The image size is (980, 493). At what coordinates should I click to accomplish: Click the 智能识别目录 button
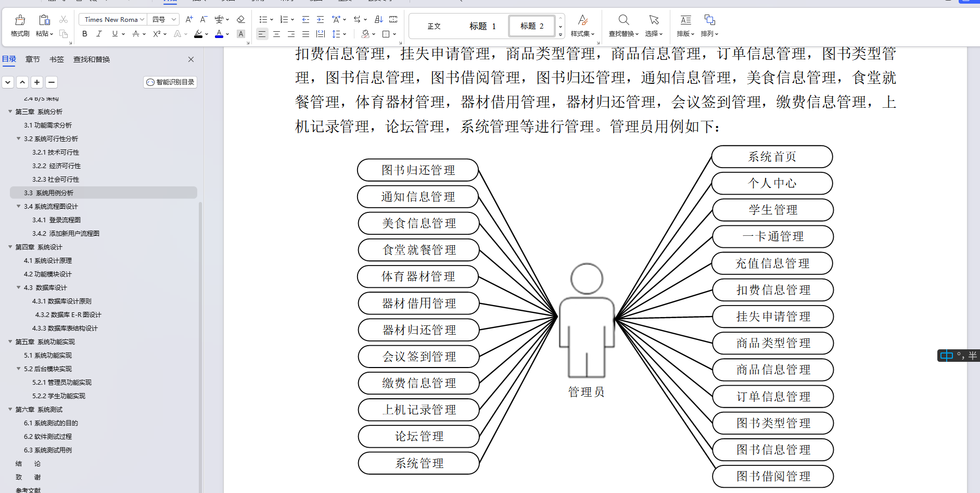point(170,82)
